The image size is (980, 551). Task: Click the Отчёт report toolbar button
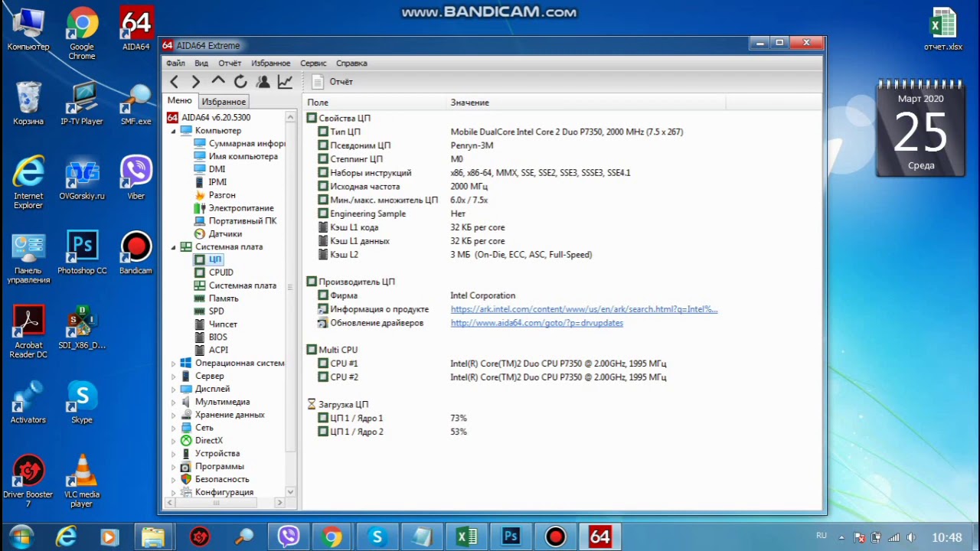click(333, 82)
